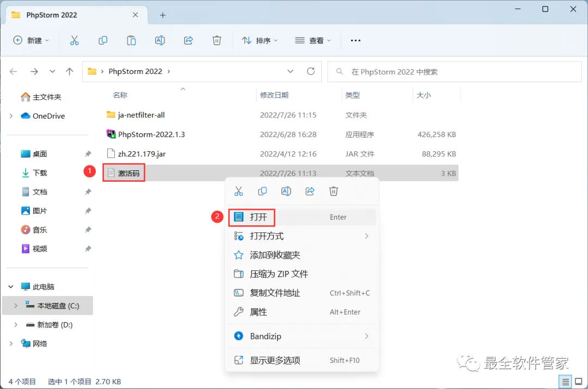588x389 pixels.
Task: Expand the 网络 tree node
Action: [11, 344]
